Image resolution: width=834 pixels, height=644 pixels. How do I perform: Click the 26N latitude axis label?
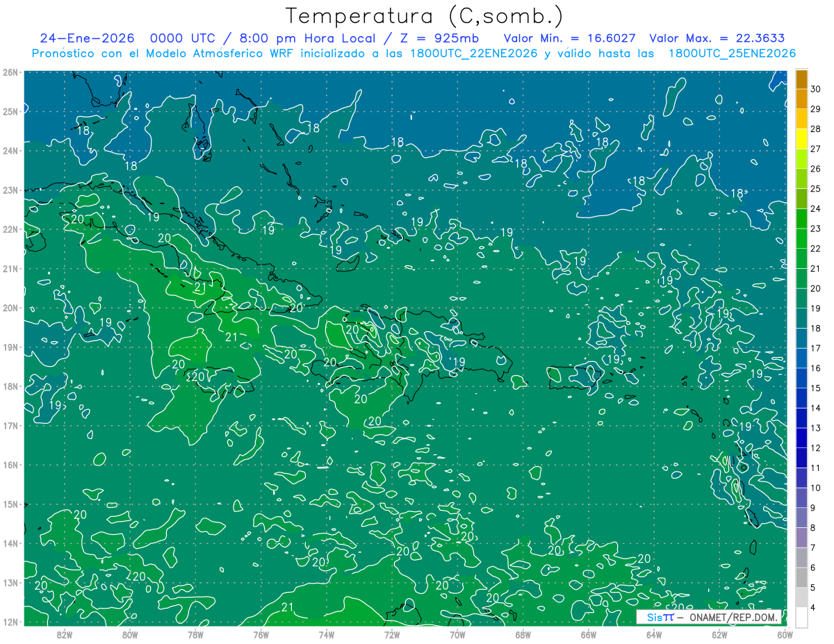coord(10,72)
